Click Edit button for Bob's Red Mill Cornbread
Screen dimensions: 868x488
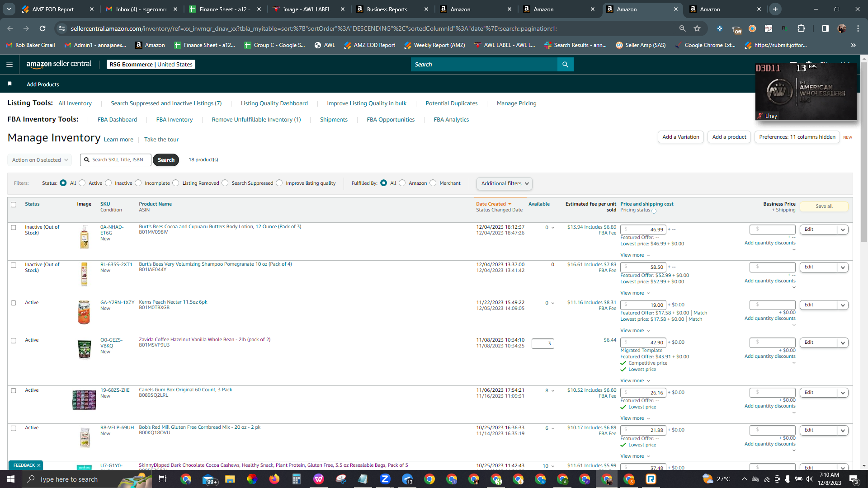point(819,430)
